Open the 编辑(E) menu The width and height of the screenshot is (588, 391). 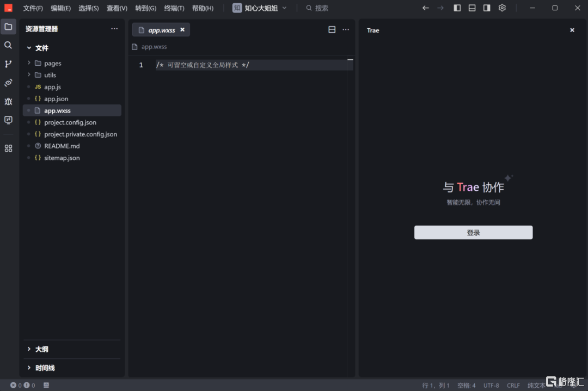(x=61, y=8)
